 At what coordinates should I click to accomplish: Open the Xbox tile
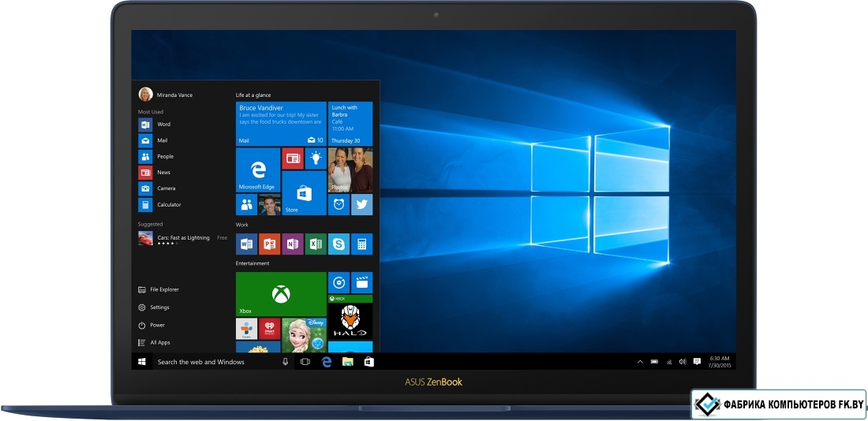[x=281, y=294]
